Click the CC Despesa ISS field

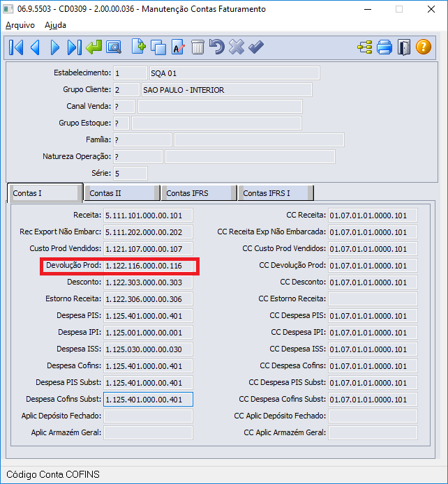tap(373, 349)
